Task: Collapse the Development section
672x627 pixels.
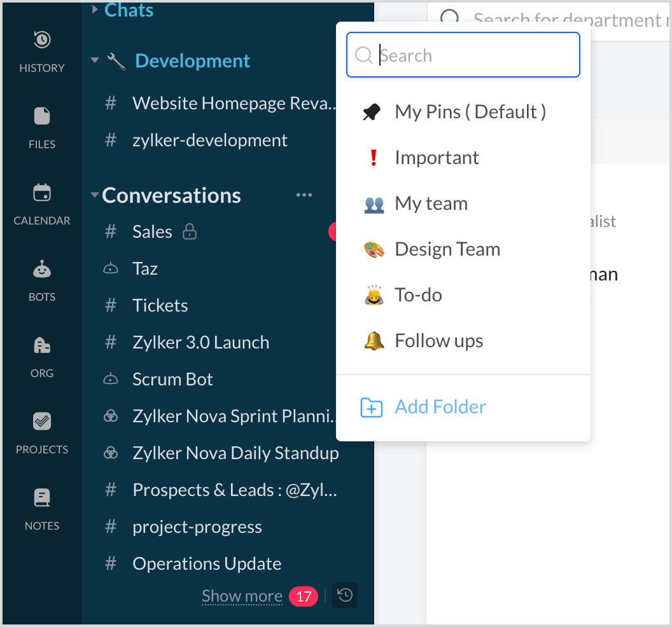Action: coord(95,61)
